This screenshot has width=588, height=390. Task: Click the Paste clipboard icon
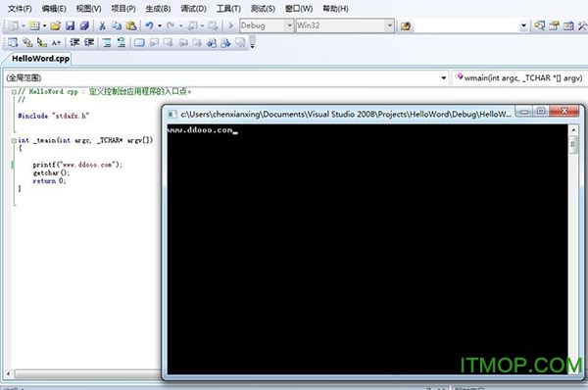pyautogui.click(x=131, y=25)
